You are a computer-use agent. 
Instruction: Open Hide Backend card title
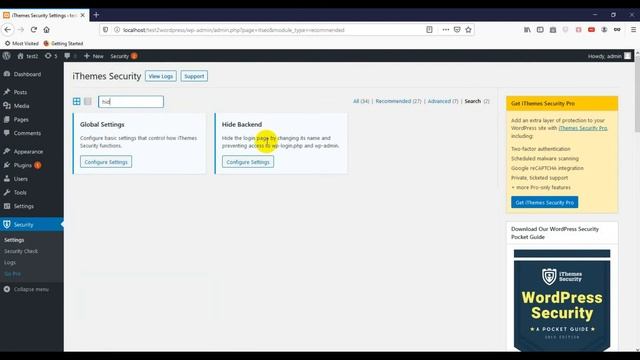(242, 124)
